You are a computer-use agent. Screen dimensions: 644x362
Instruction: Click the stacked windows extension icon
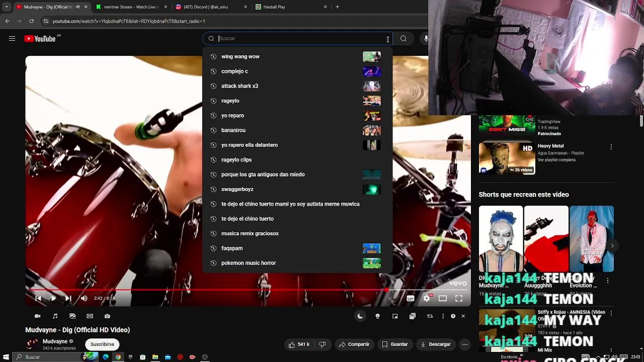pyautogui.click(x=413, y=316)
